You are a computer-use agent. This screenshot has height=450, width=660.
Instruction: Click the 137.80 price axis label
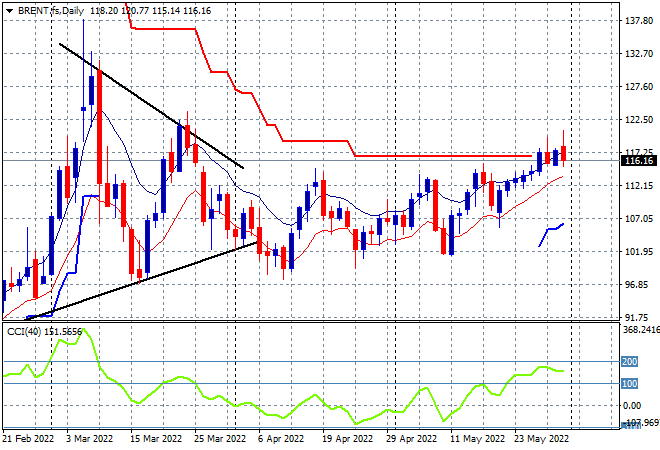pos(639,21)
